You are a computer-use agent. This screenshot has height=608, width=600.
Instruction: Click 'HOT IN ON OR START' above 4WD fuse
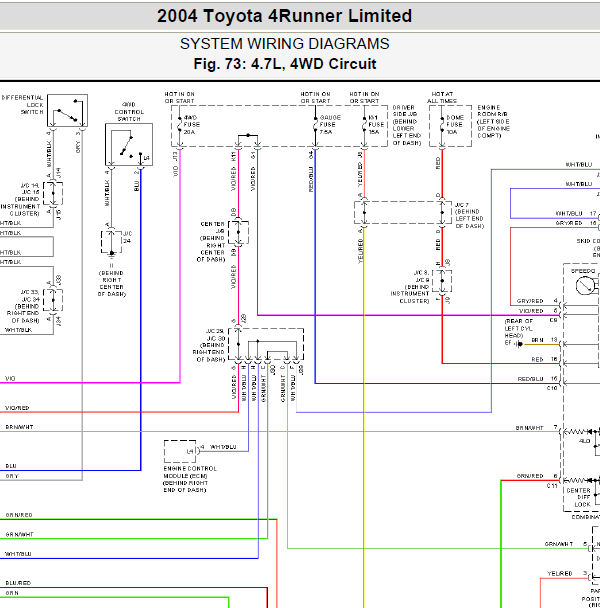click(x=180, y=97)
